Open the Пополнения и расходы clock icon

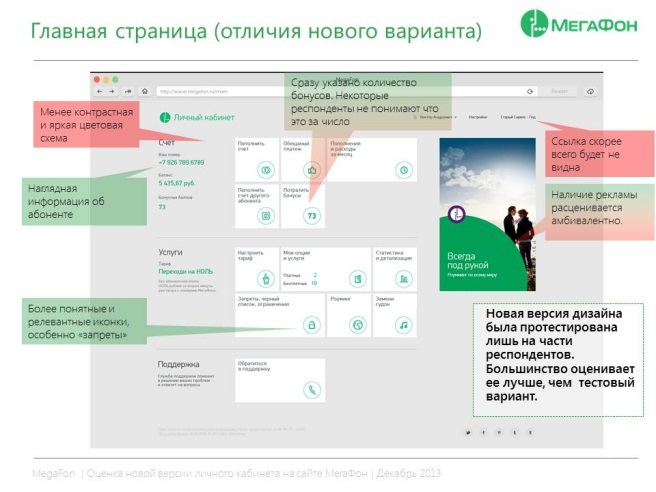(x=404, y=170)
